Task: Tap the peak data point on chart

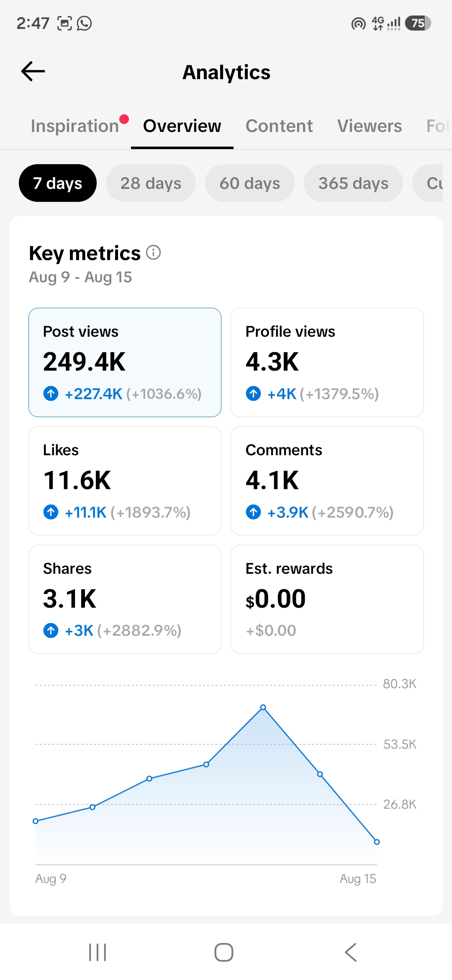Action: pos(263,707)
